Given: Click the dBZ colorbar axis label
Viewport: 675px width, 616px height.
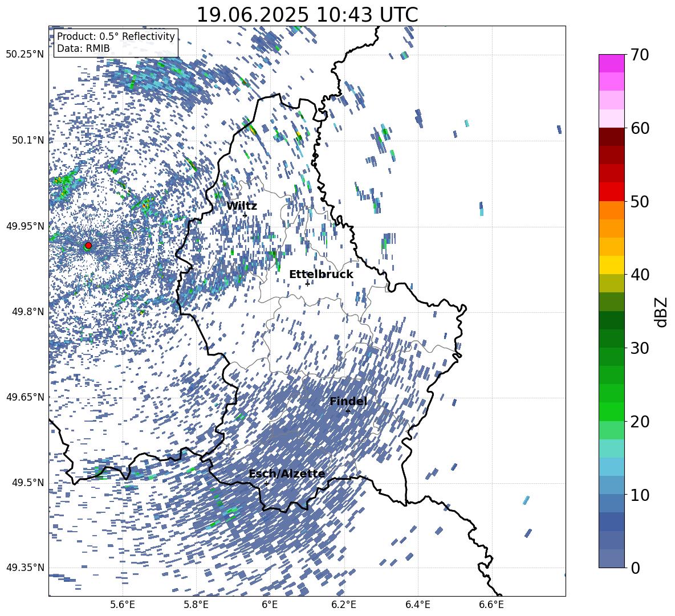Looking at the screenshot, I should pyautogui.click(x=660, y=312).
